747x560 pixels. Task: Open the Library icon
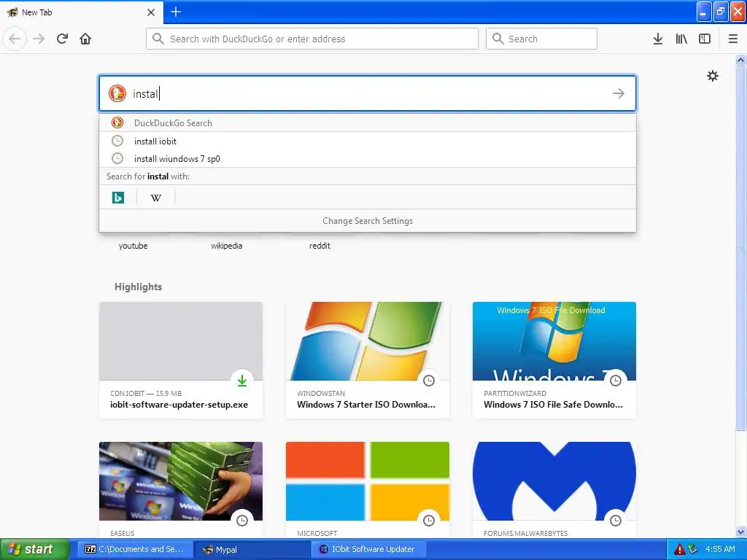coord(681,39)
